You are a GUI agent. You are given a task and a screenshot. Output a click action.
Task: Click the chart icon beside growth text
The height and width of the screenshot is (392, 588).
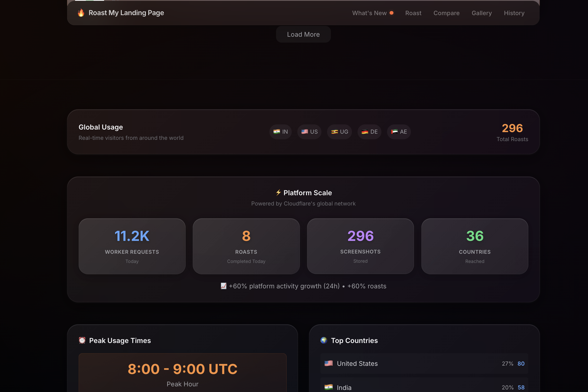(x=224, y=286)
